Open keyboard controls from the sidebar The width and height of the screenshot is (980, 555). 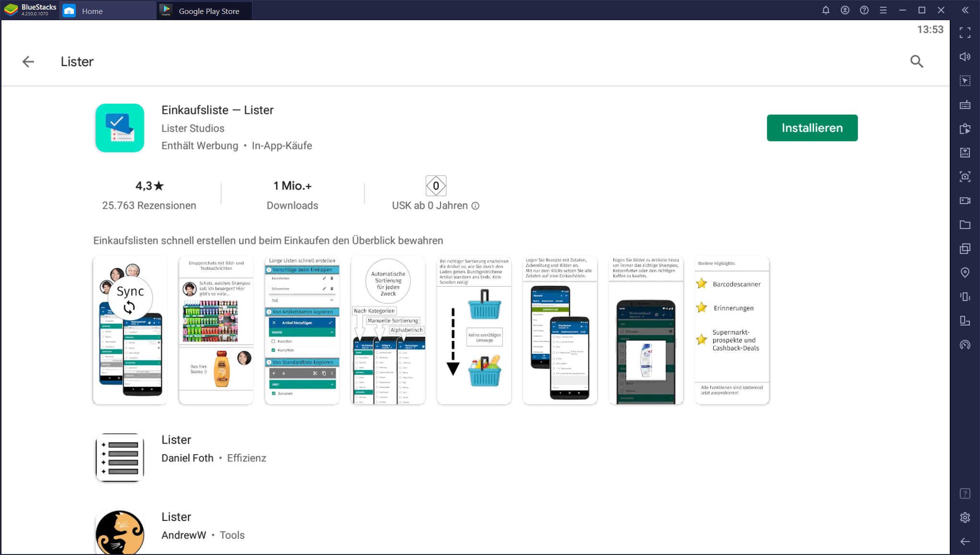coord(965,105)
